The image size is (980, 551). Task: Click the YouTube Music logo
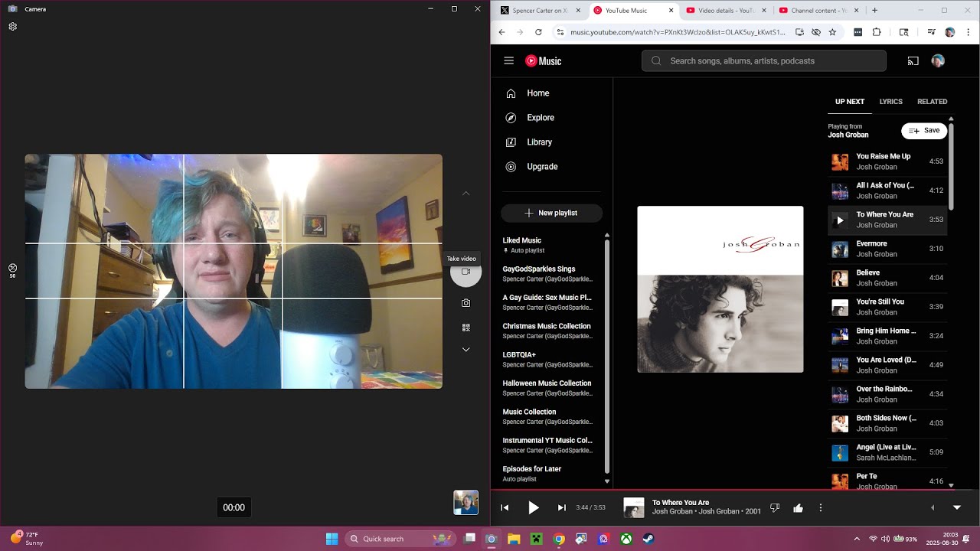pos(543,61)
